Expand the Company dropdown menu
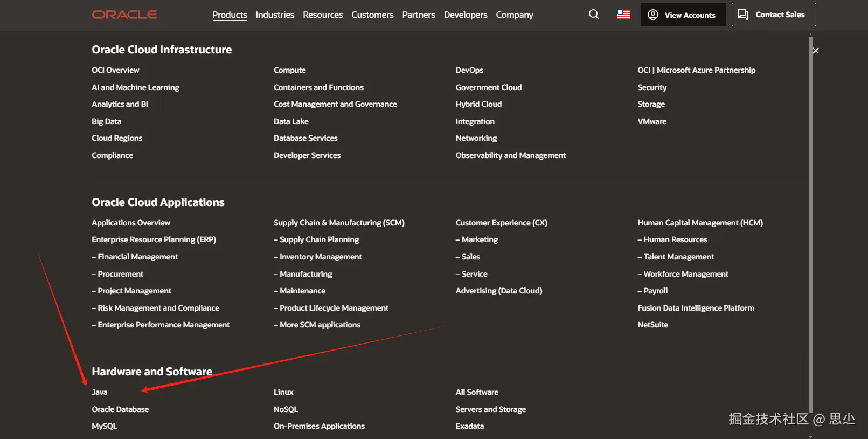Viewport: 868px width, 439px height. (515, 15)
